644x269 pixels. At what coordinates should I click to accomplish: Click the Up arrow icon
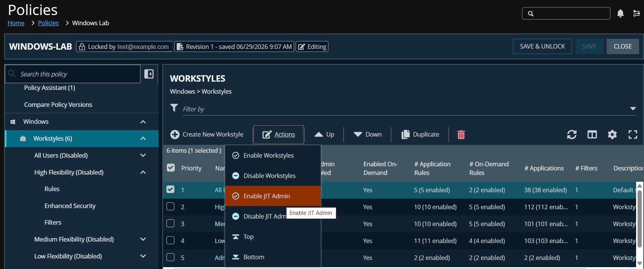[319, 134]
